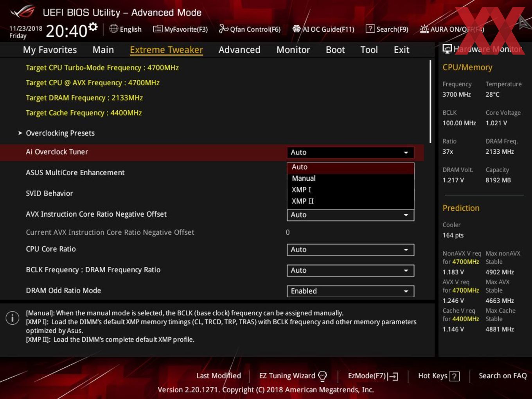This screenshot has height=399, width=532.
Task: Click 1.021 V core voltage value
Action: [x=496, y=123]
